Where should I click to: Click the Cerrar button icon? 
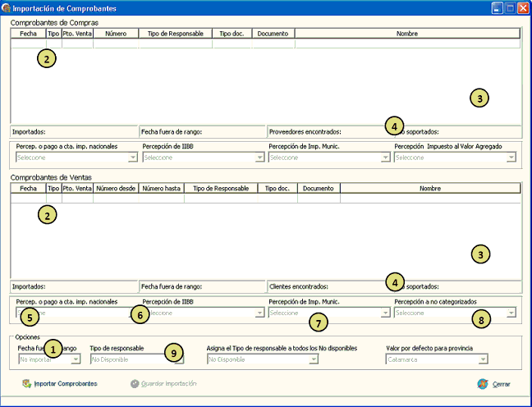(483, 383)
